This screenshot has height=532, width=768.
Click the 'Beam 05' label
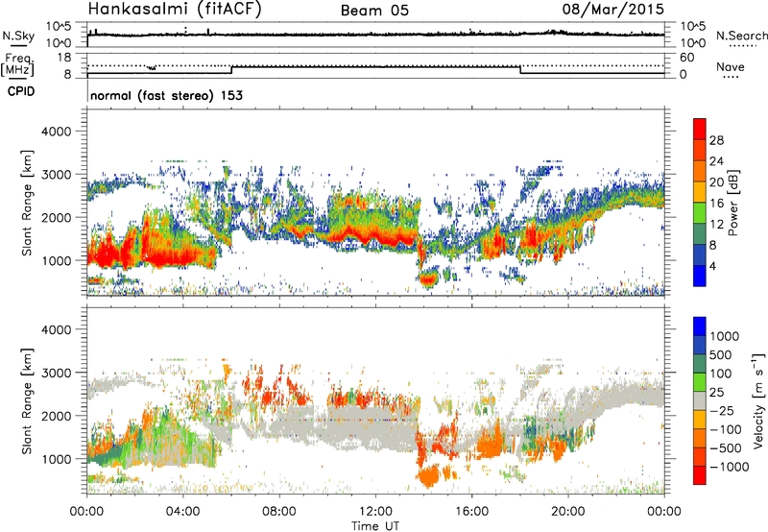[374, 11]
